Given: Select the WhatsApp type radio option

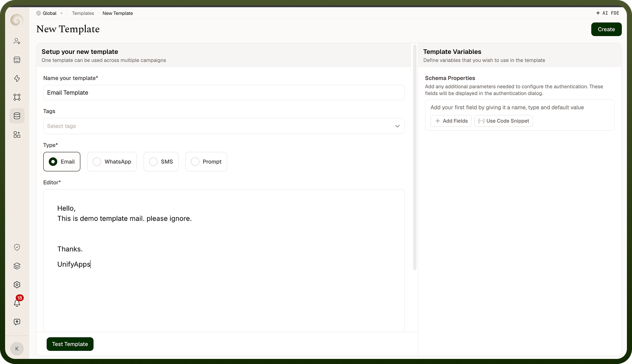Looking at the screenshot, I should coord(112,162).
